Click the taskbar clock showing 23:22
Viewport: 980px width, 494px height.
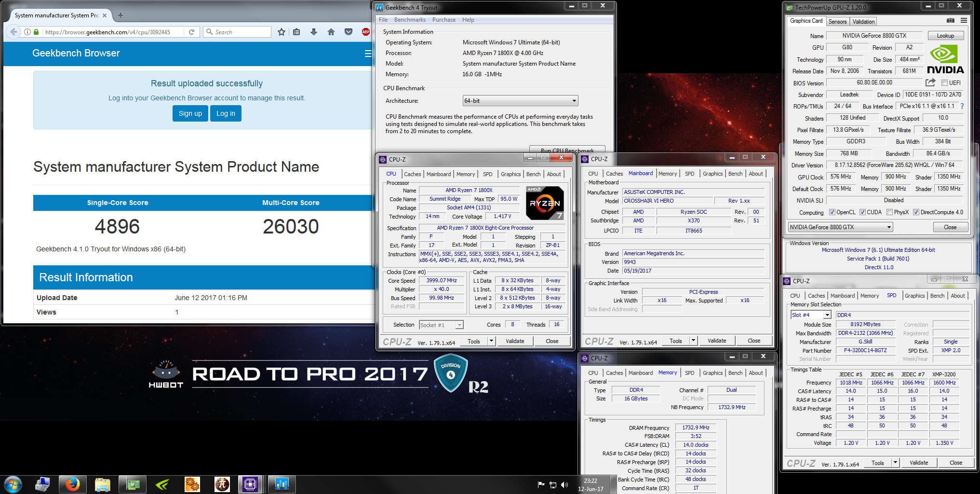591,484
